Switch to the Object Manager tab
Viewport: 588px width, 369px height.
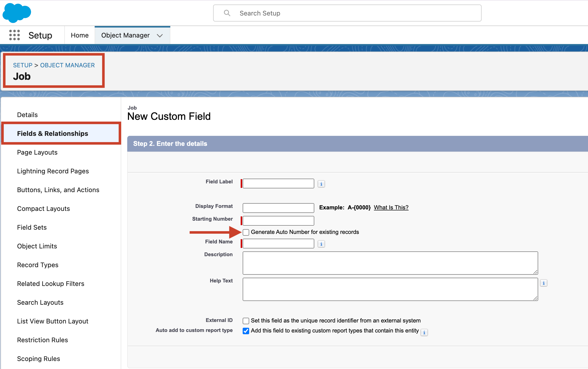(x=125, y=35)
